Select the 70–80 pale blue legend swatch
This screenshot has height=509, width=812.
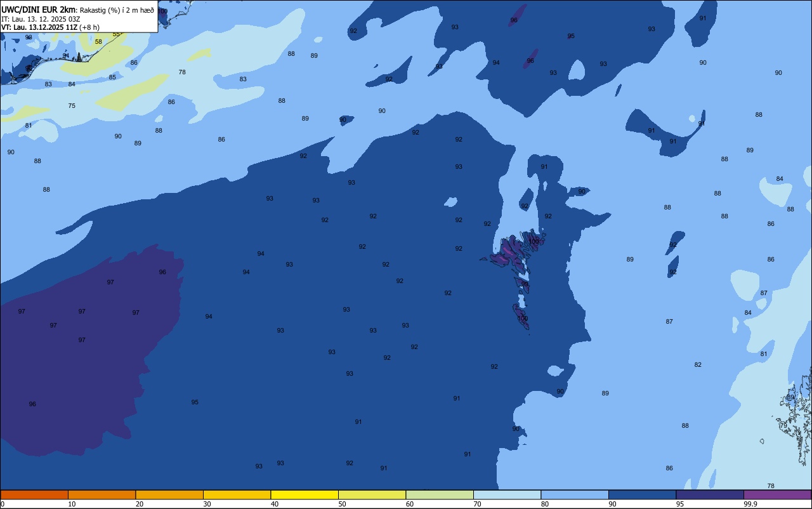(x=507, y=494)
